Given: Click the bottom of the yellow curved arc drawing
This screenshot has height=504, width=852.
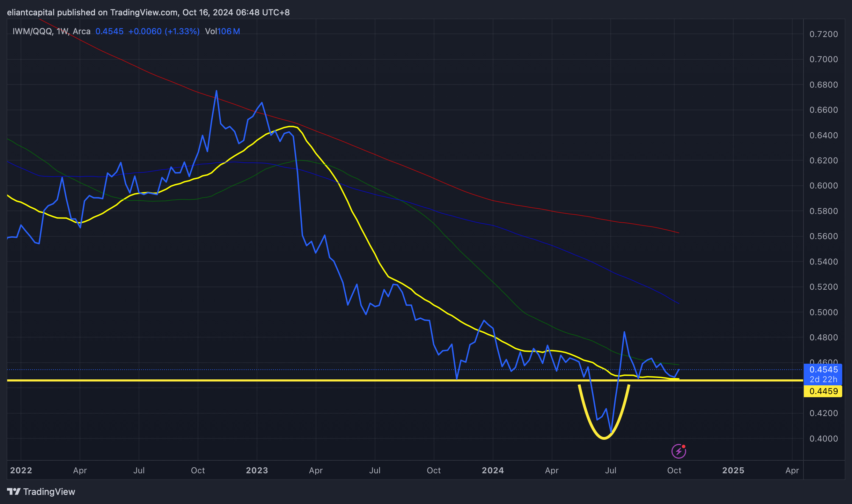Looking at the screenshot, I should point(604,438).
